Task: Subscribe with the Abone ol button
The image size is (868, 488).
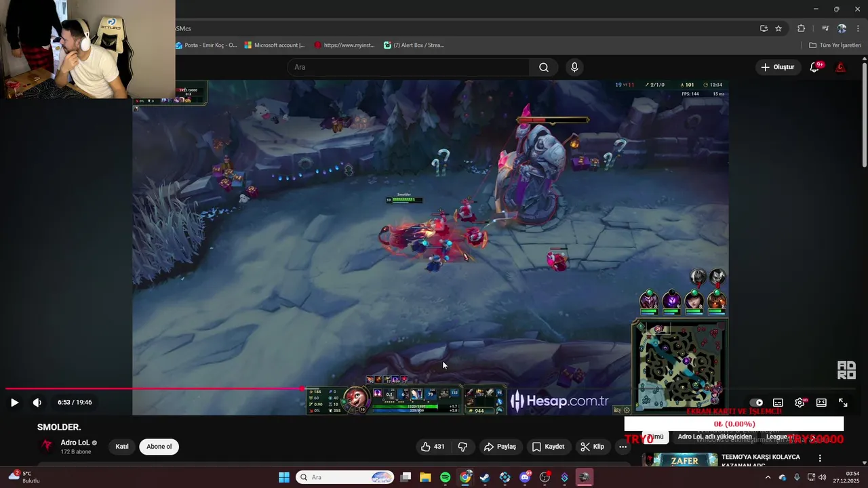Action: (x=159, y=447)
